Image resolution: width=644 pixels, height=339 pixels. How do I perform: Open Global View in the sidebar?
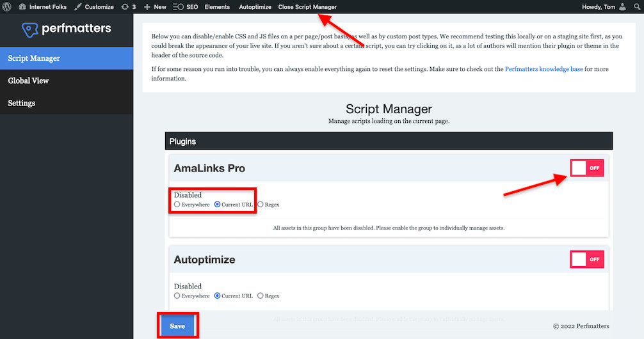[x=28, y=81]
